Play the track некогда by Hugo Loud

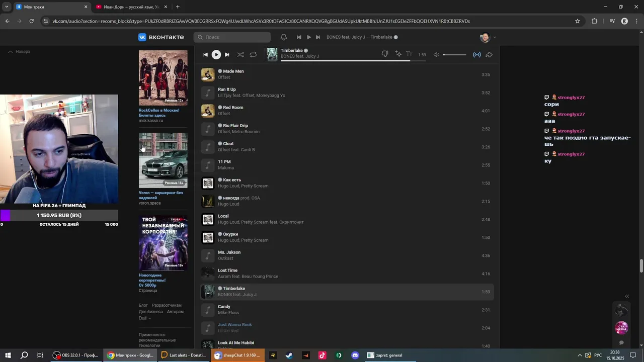(x=347, y=201)
